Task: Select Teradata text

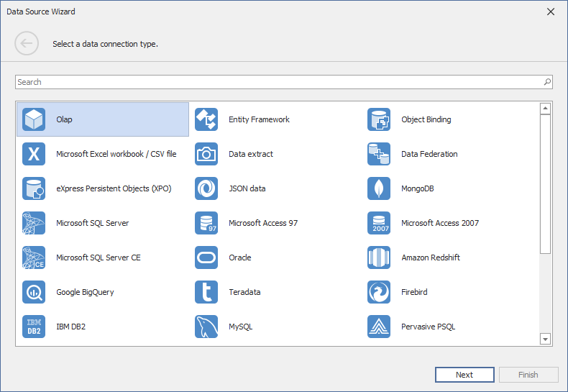Action: point(244,292)
